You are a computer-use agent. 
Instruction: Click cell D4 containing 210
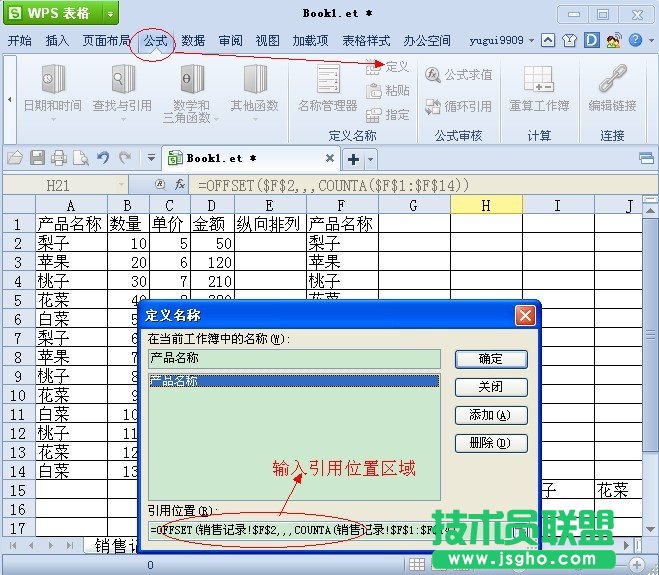tap(212, 281)
